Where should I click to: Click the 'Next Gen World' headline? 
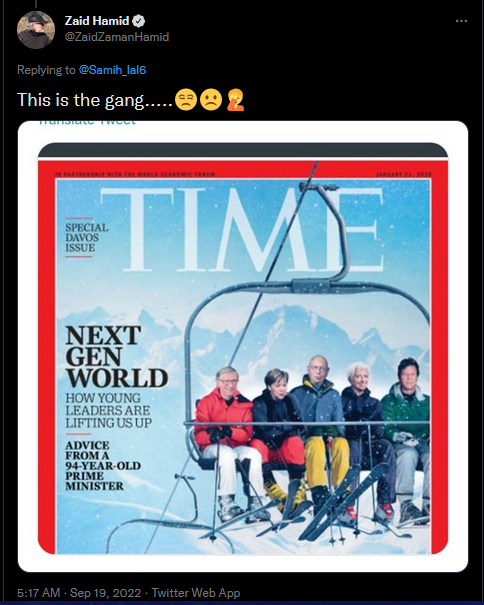click(x=117, y=357)
